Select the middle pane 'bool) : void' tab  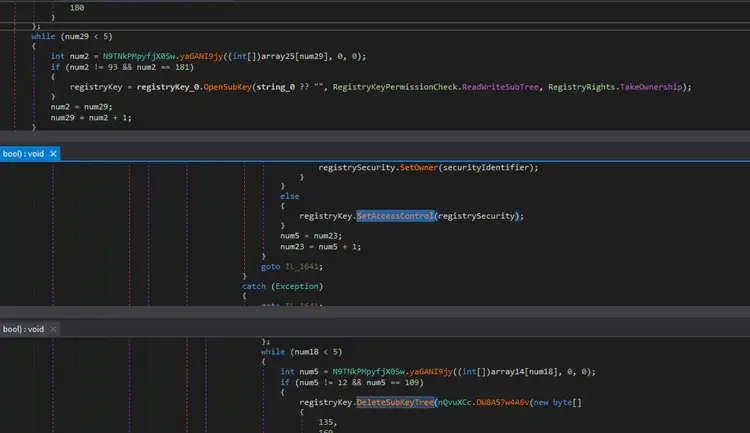pyautogui.click(x=22, y=154)
